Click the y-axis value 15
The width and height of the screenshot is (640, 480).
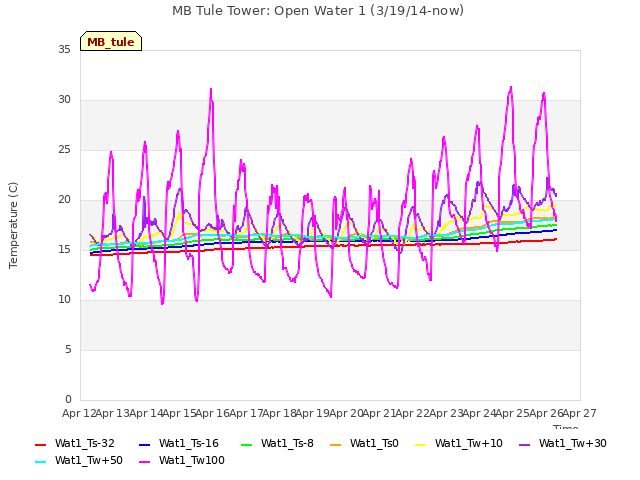(64, 250)
